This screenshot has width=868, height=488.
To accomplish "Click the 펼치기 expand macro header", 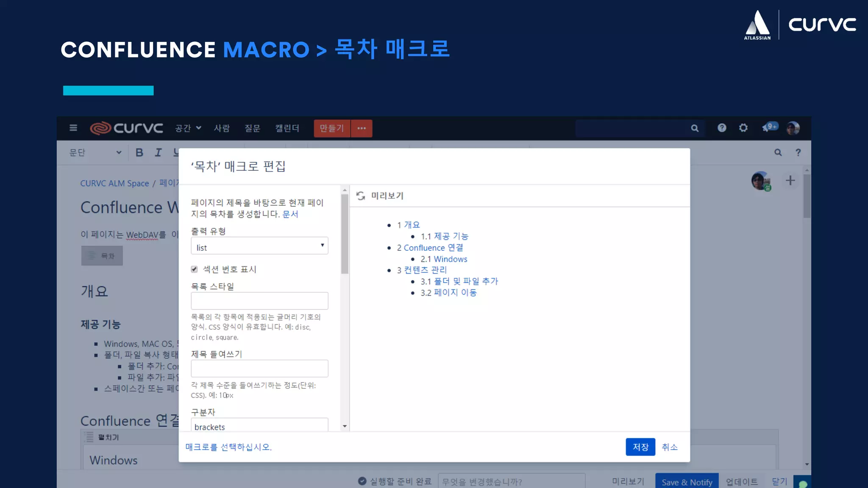I will 108,437.
